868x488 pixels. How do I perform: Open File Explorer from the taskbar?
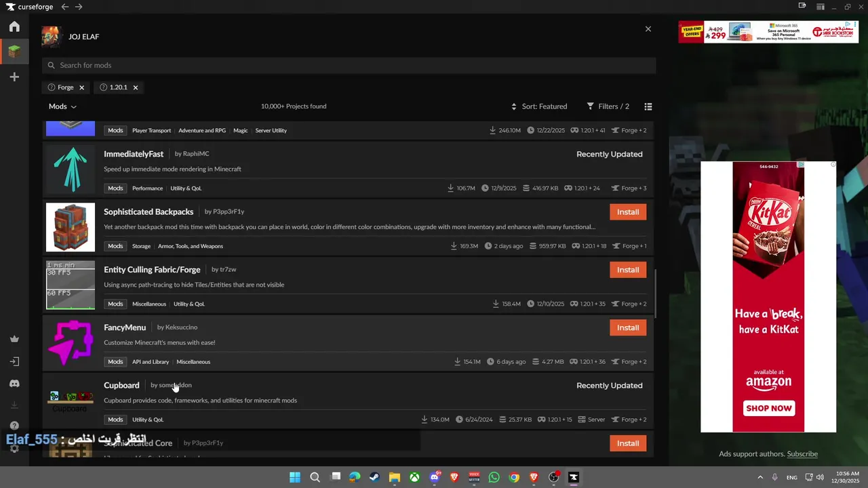(x=394, y=477)
